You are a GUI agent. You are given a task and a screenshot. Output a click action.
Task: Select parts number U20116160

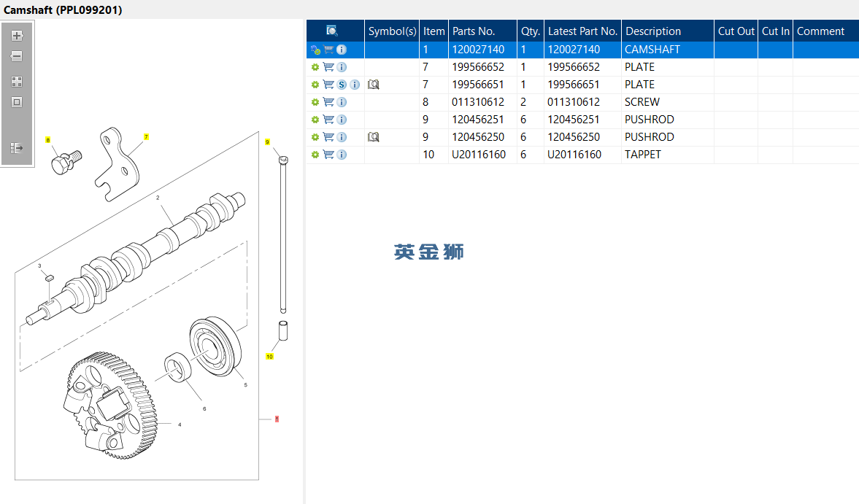(x=479, y=155)
